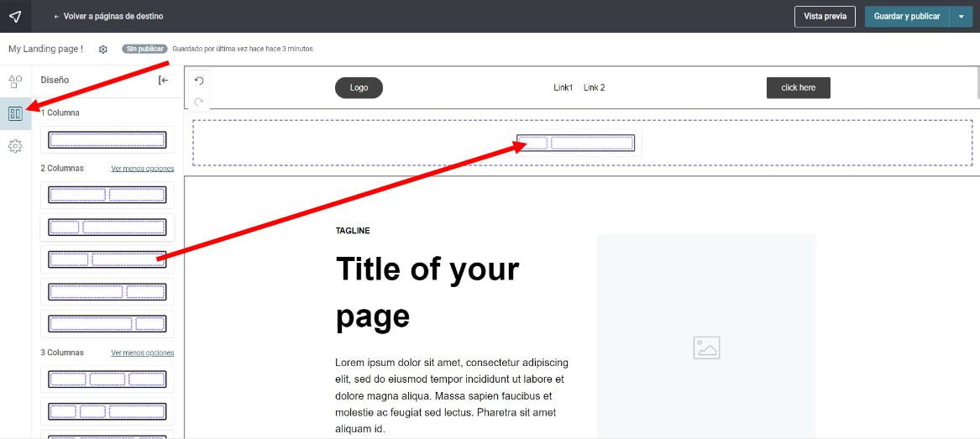Open the settings gear sidebar tab
The image size is (980, 439).
tap(16, 146)
